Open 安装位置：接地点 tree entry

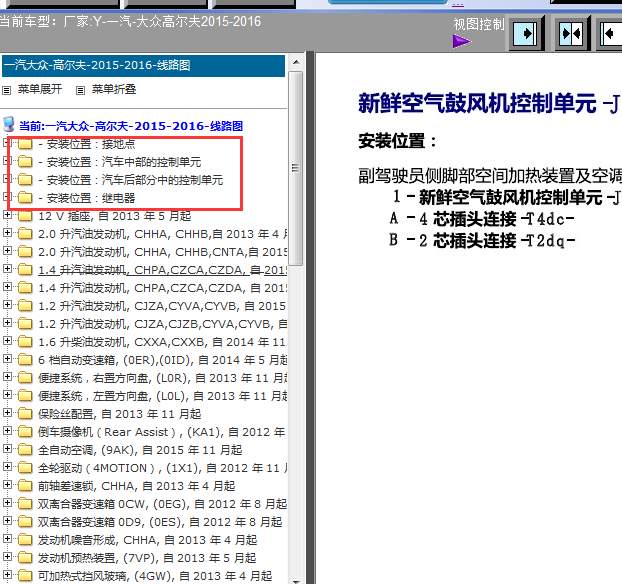[x=87, y=144]
